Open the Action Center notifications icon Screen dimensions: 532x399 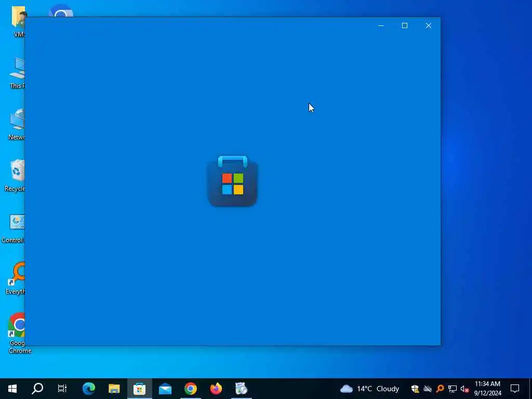point(515,389)
